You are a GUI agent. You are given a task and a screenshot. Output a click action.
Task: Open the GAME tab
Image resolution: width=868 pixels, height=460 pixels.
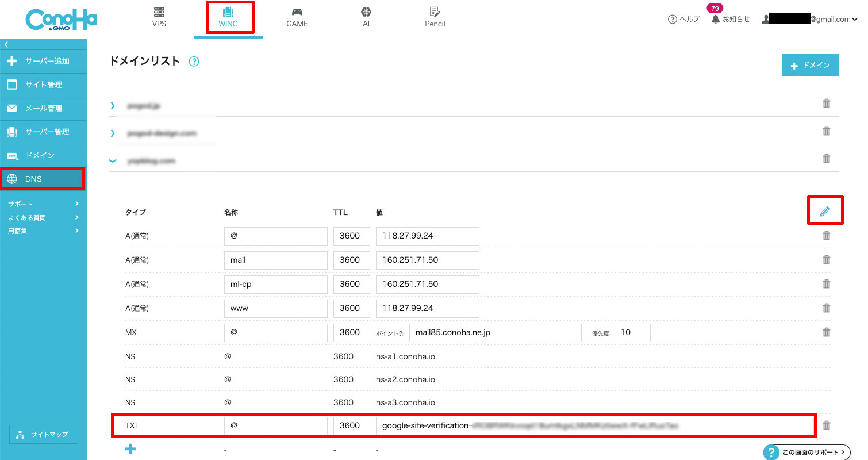[x=297, y=17]
